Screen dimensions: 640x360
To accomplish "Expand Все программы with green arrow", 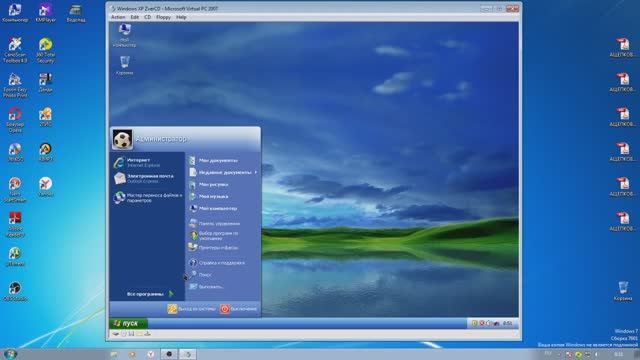I will (150, 294).
